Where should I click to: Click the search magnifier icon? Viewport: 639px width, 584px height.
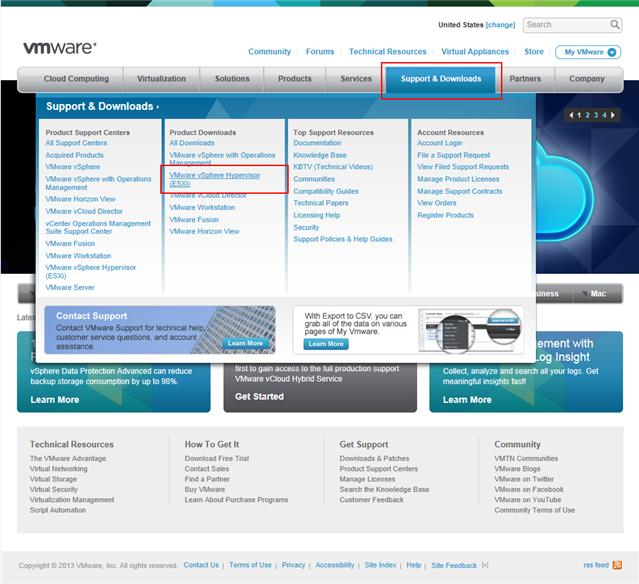pyautogui.click(x=615, y=25)
